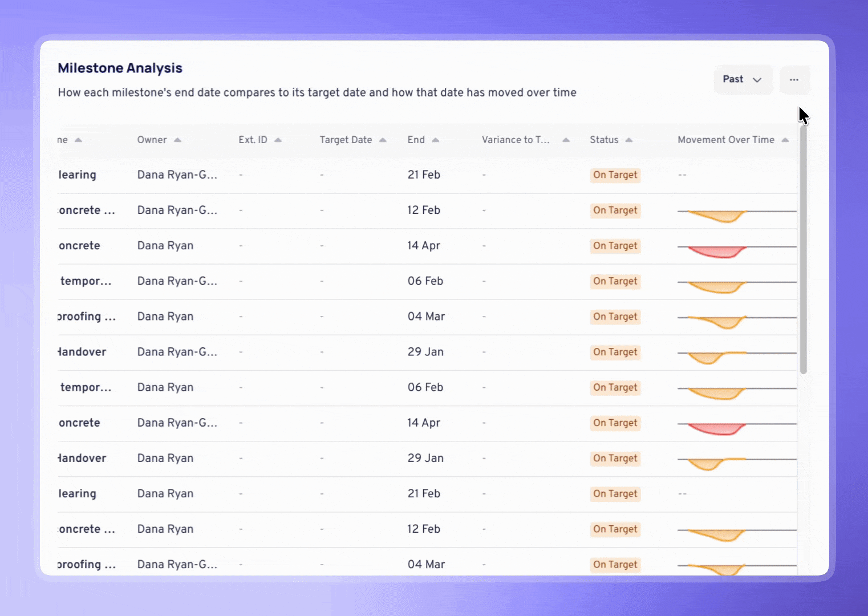Click the Movement Over Time header label
Image resolution: width=868 pixels, height=616 pixels.
pyautogui.click(x=726, y=140)
